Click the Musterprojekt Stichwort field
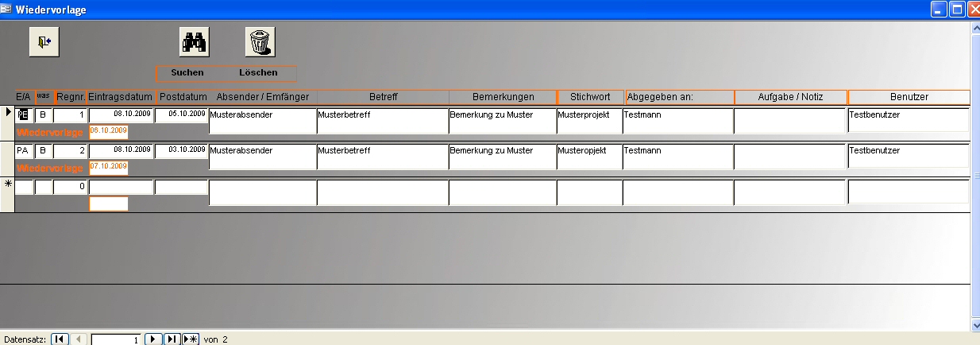The width and height of the screenshot is (980, 345). coord(589,121)
